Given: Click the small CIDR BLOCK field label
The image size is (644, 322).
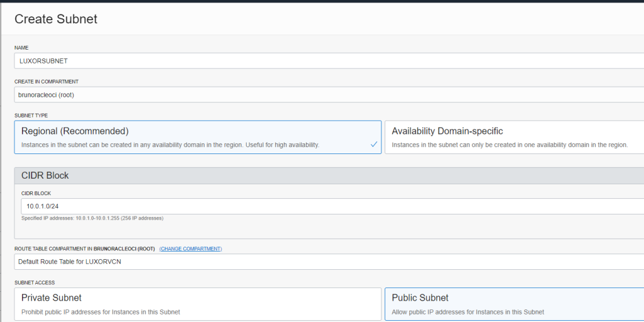Looking at the screenshot, I should (x=36, y=193).
